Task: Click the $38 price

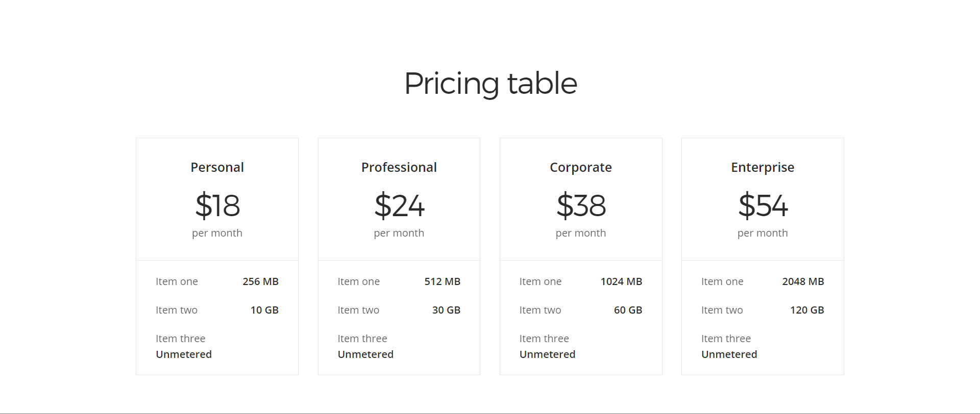Action: [x=581, y=205]
